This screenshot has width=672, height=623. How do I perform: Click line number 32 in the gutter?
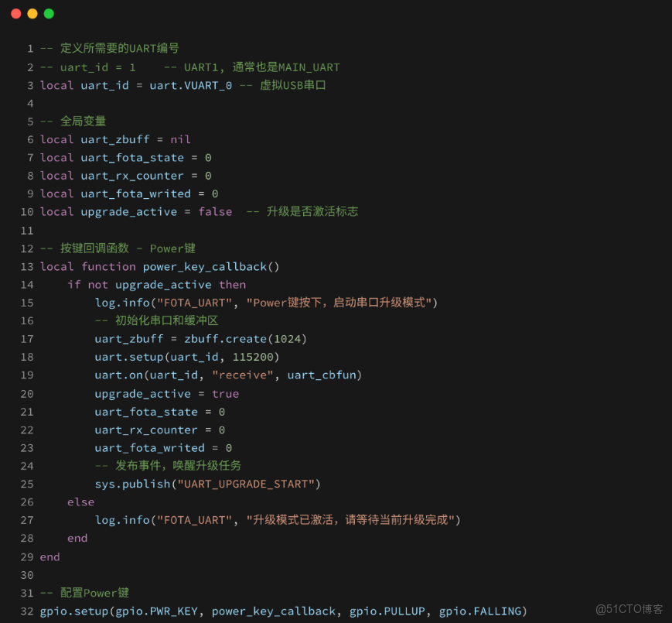(x=27, y=611)
